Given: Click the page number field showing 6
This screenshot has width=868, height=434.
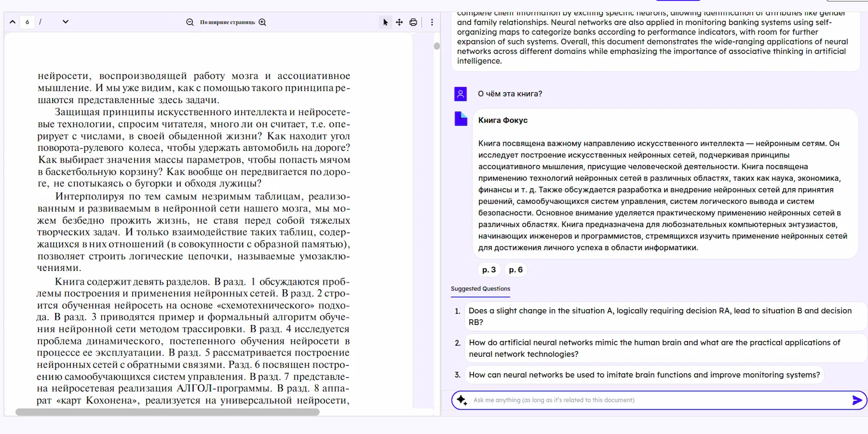Looking at the screenshot, I should click(27, 22).
